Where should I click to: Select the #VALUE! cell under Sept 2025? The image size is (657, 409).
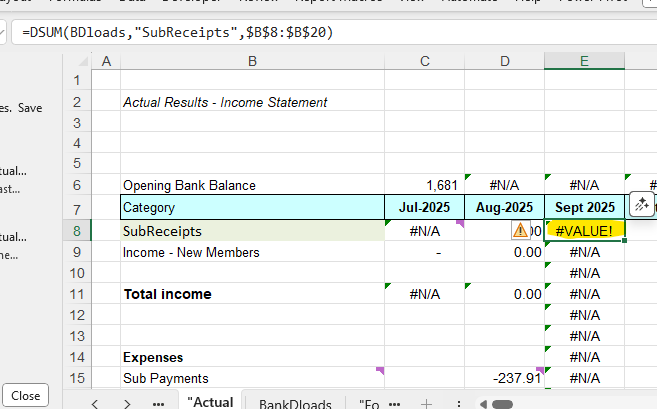[x=584, y=231]
